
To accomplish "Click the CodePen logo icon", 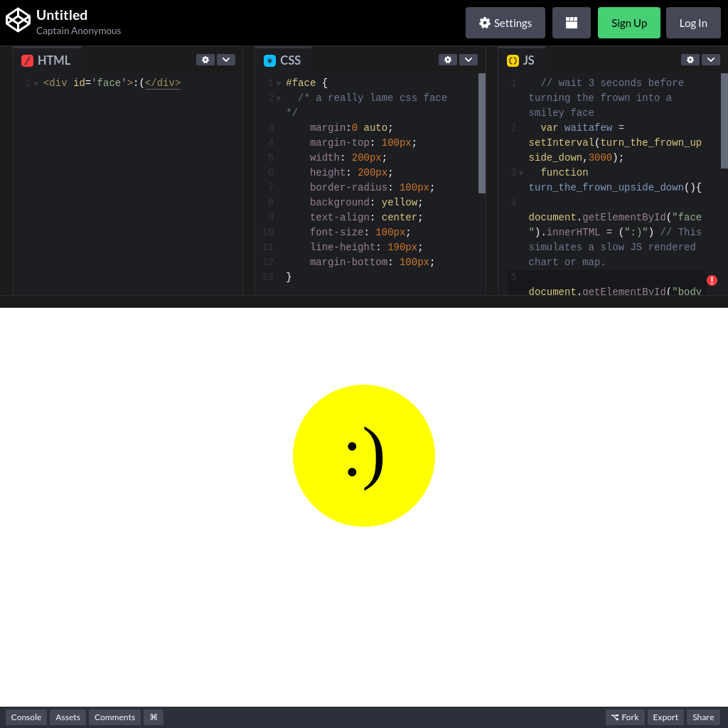I will click(x=18, y=20).
